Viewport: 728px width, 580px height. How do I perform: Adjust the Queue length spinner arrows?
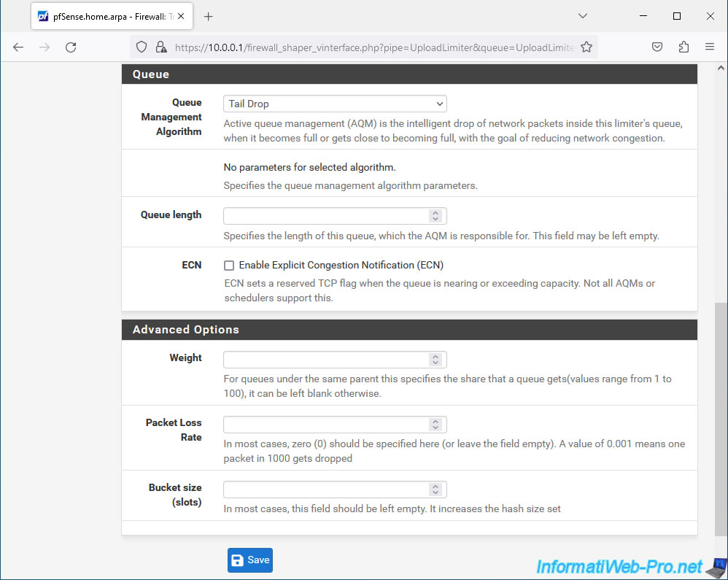click(435, 216)
